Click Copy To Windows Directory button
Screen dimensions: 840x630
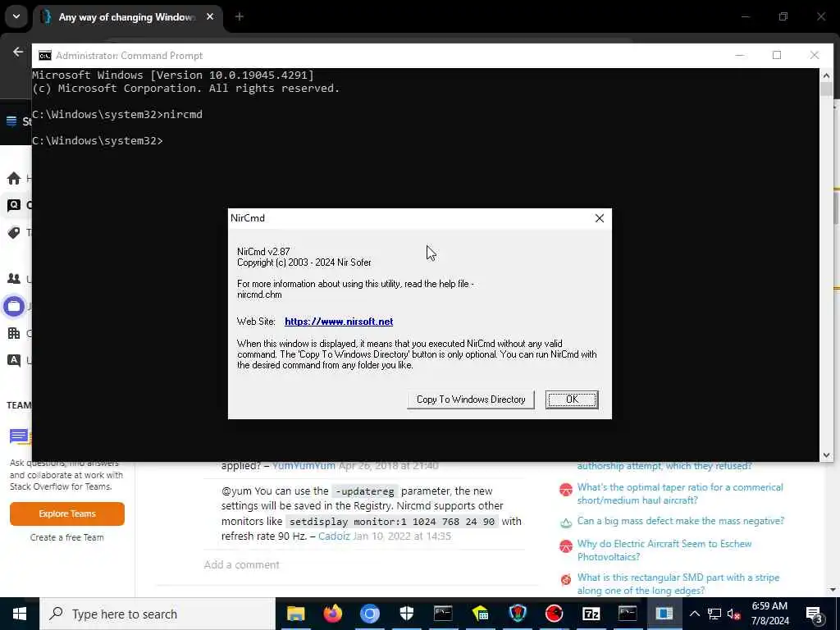470,399
